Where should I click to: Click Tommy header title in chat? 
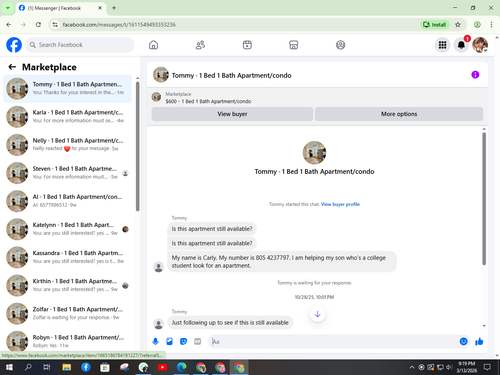click(x=231, y=75)
